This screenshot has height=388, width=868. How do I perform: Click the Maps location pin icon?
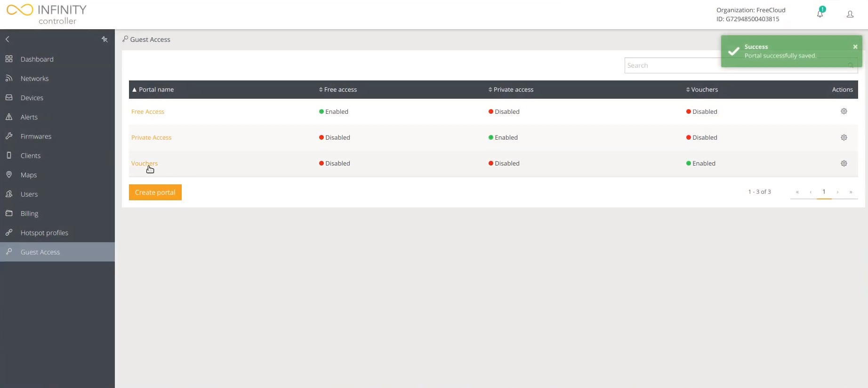point(9,174)
